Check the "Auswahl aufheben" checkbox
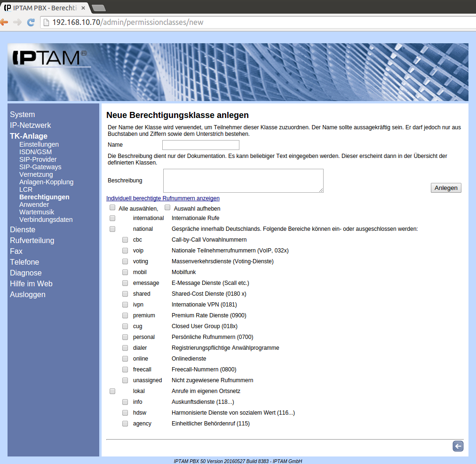 (167, 208)
